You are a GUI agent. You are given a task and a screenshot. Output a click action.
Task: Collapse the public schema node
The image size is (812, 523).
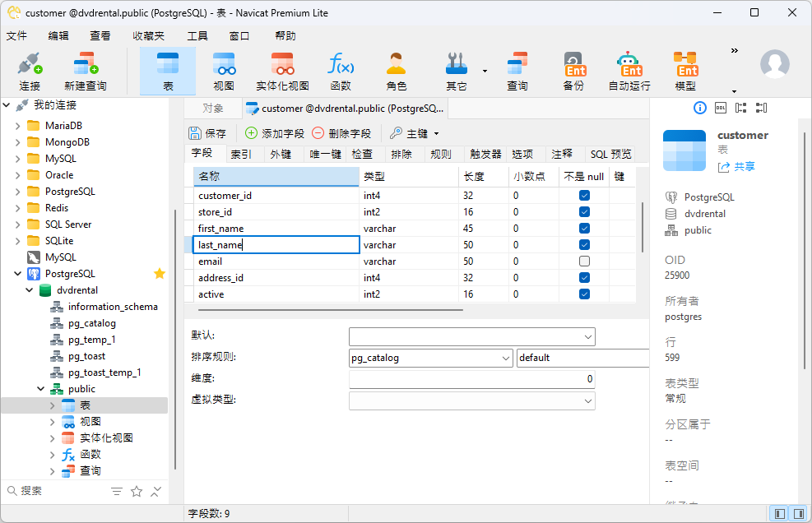(41, 389)
